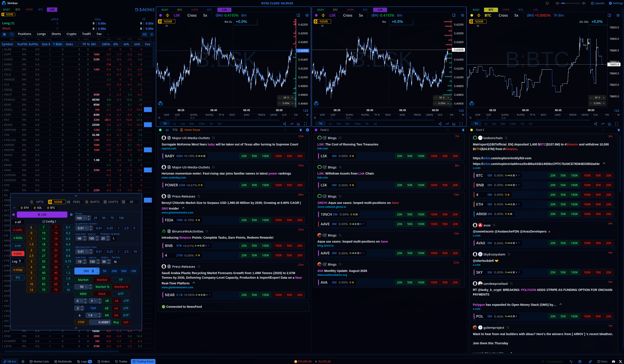The image size is (624, 364).
Task: Open the Config 1 selector in order panel
Action: [49, 222]
